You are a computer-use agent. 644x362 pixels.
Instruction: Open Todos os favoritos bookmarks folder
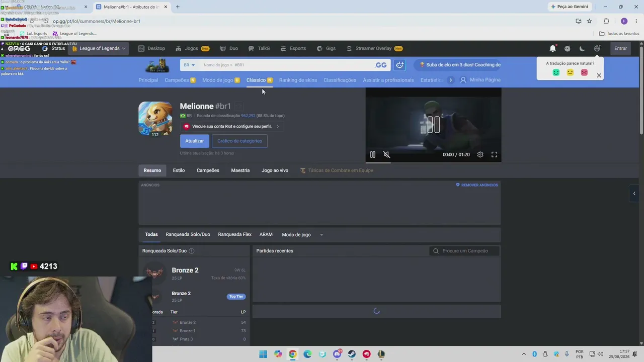click(619, 34)
